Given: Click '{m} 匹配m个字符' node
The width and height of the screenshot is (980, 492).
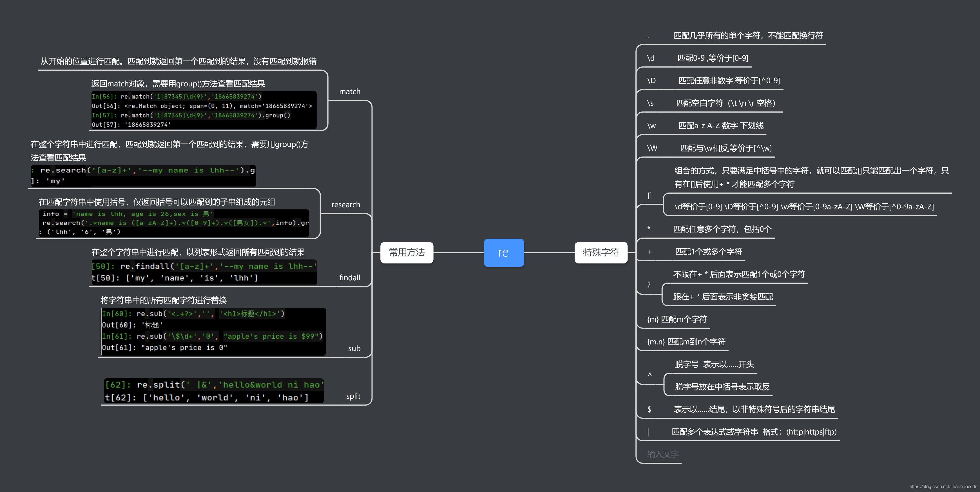Looking at the screenshot, I should (677, 319).
